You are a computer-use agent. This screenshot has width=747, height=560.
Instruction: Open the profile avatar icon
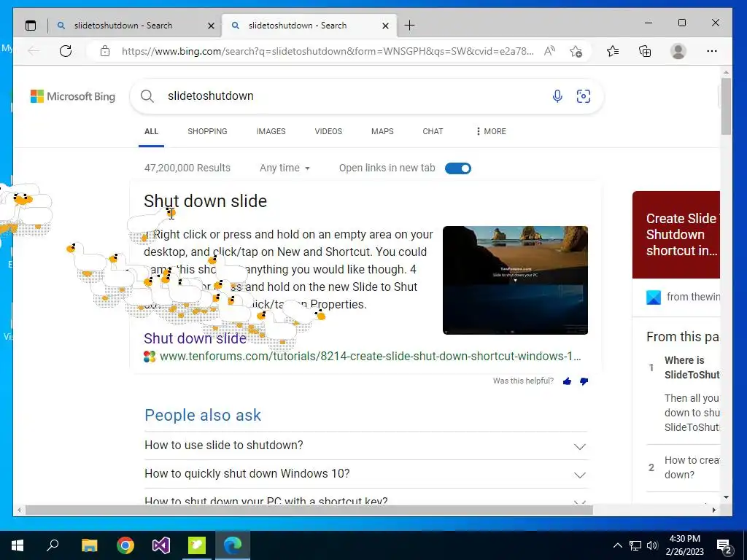(678, 51)
